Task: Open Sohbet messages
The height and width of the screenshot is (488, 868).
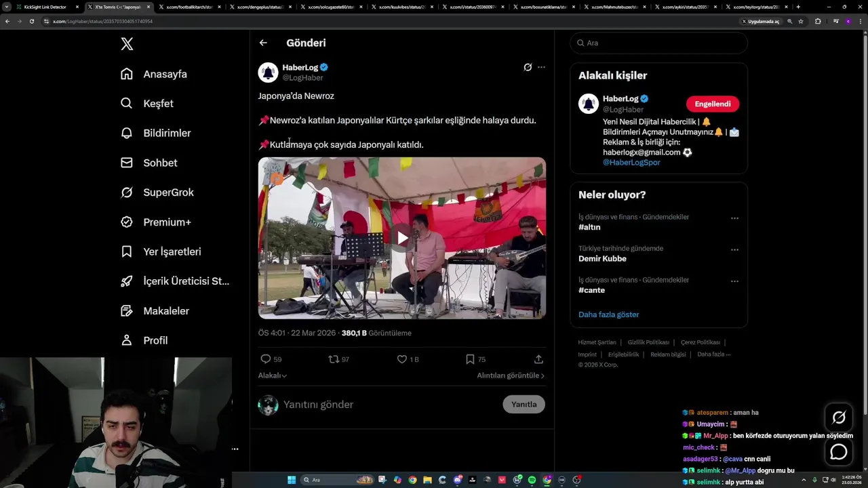Action: tap(149, 163)
